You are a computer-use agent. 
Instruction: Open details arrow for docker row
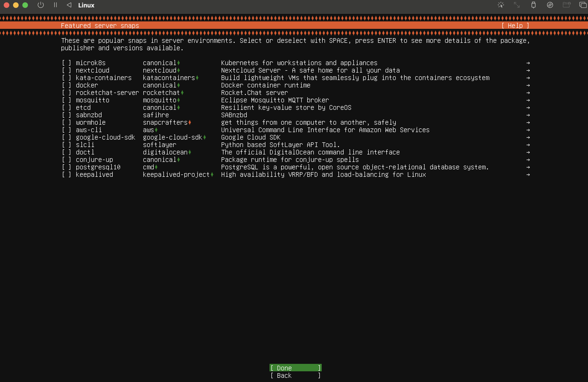(x=528, y=85)
